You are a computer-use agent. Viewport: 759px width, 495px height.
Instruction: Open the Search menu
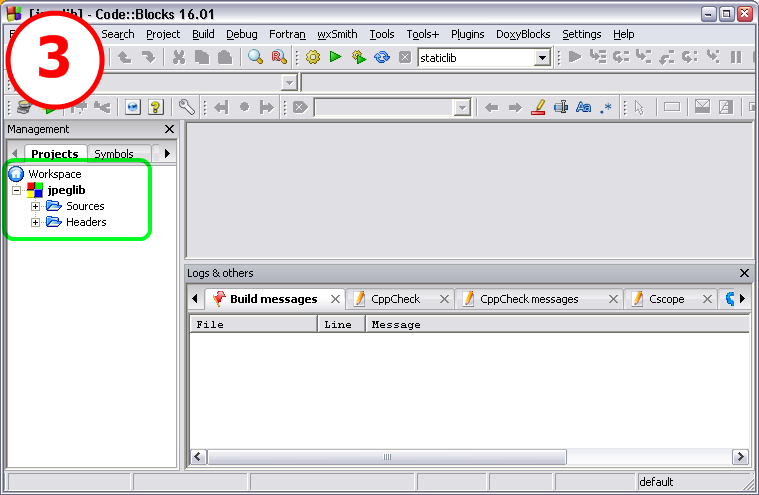(118, 34)
